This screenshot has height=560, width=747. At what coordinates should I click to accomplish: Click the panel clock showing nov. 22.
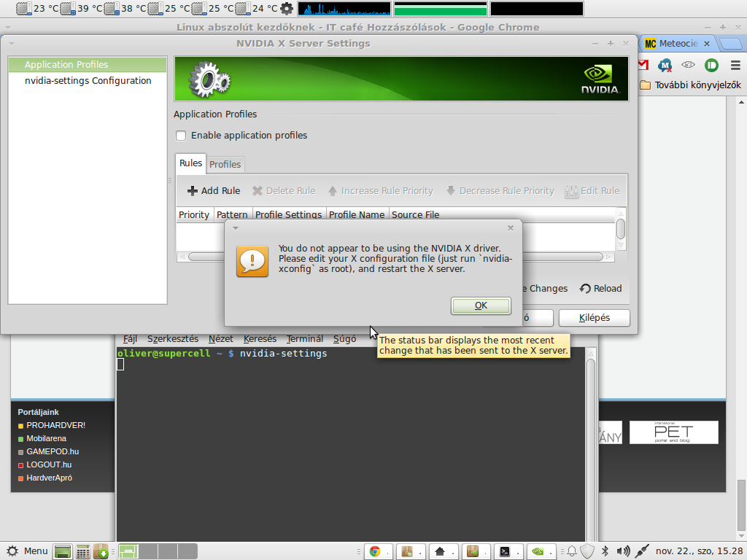(x=699, y=551)
